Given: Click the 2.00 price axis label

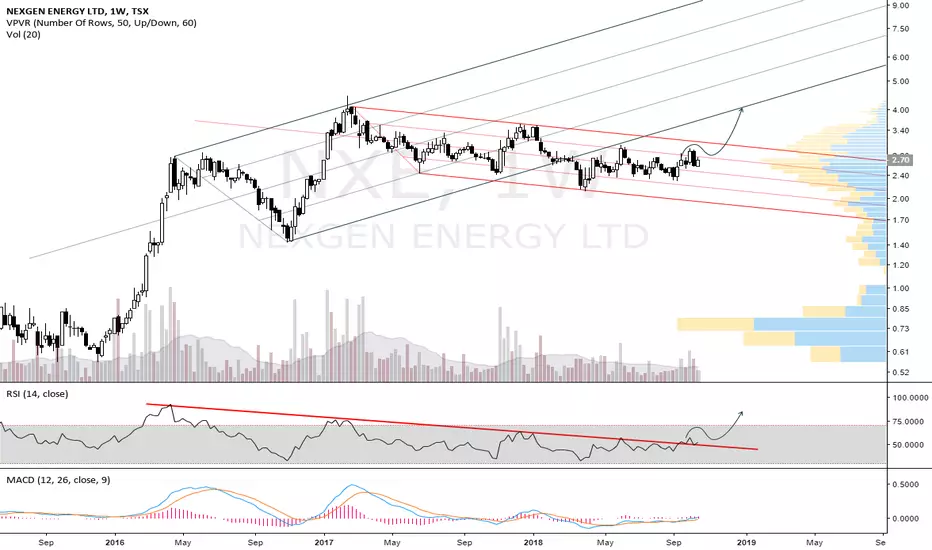Looking at the screenshot, I should click(900, 199).
